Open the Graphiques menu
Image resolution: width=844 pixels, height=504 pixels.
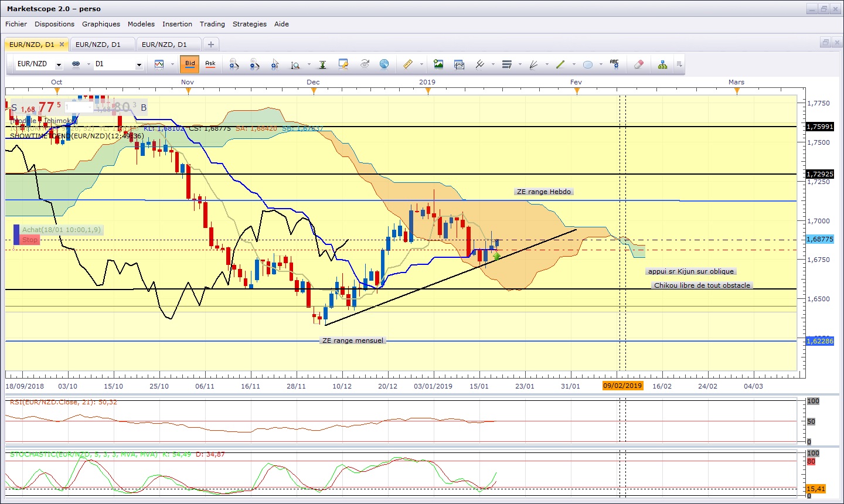coord(101,24)
